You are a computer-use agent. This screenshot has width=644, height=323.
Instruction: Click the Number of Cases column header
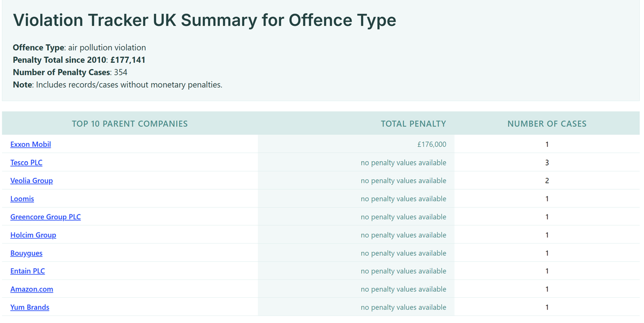(x=547, y=124)
